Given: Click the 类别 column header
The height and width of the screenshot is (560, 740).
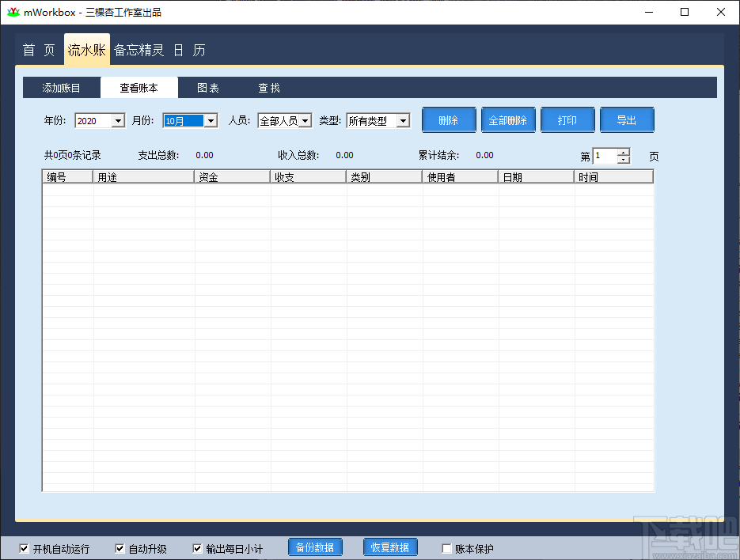Looking at the screenshot, I should coord(384,177).
